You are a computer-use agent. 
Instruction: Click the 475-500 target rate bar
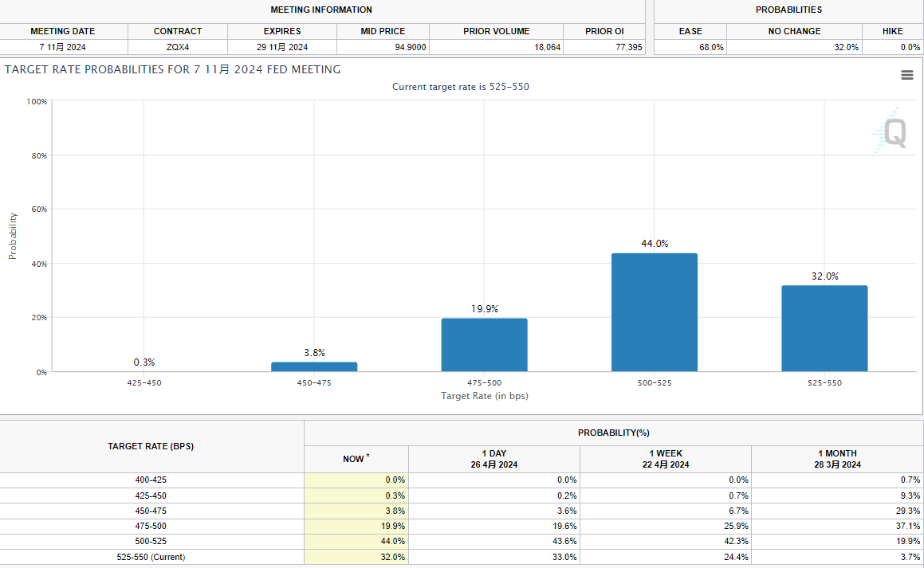click(x=484, y=344)
